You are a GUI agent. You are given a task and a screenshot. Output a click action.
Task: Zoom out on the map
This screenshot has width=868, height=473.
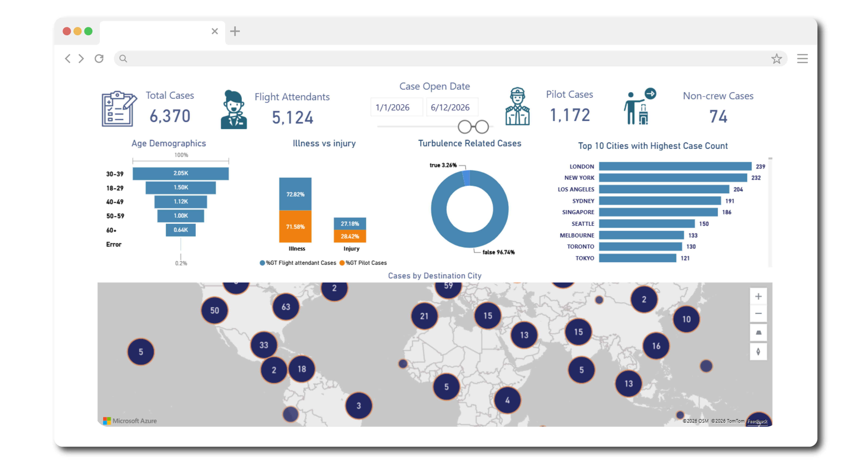click(x=758, y=314)
